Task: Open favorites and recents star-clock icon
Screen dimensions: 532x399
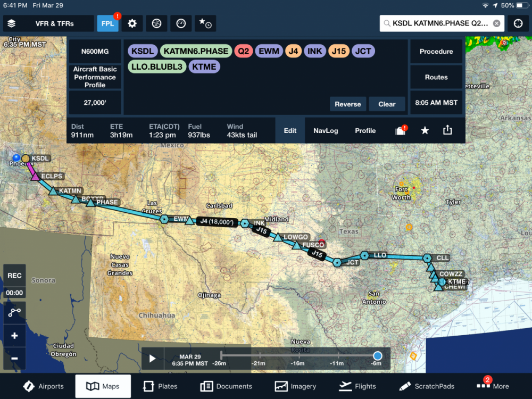Action: 205,23
